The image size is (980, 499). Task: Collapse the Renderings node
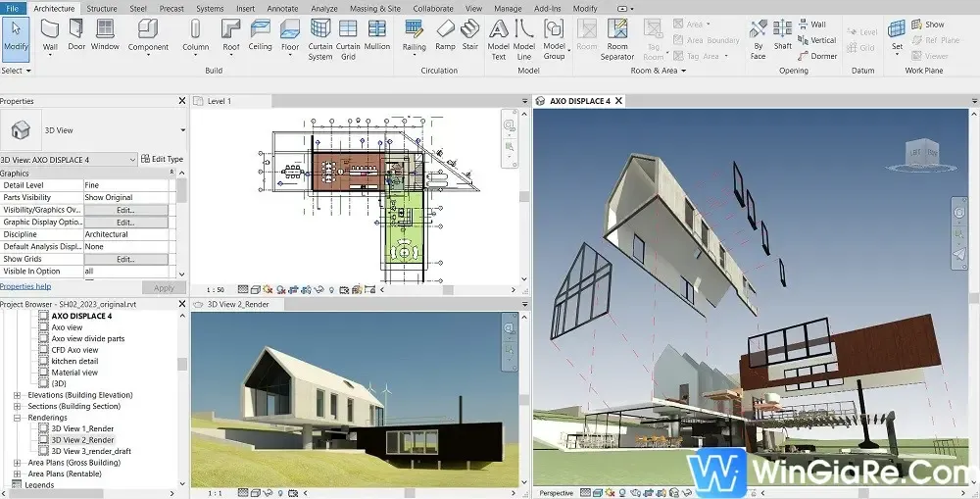click(x=17, y=418)
